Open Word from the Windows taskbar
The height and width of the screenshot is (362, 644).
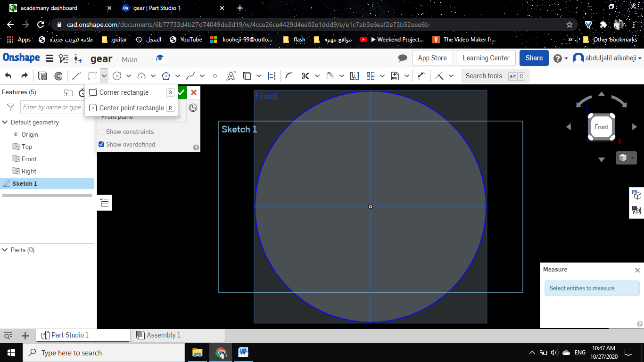point(243,353)
